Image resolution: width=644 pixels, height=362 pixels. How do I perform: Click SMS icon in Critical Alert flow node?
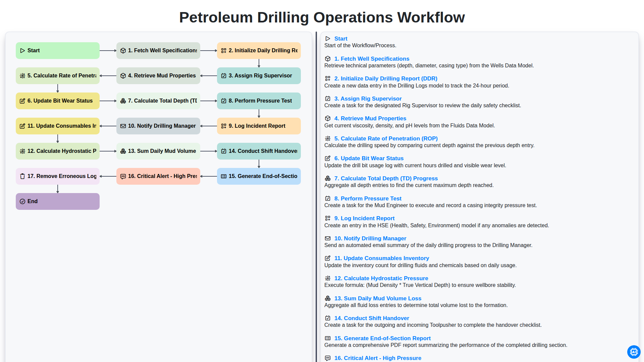123,176
